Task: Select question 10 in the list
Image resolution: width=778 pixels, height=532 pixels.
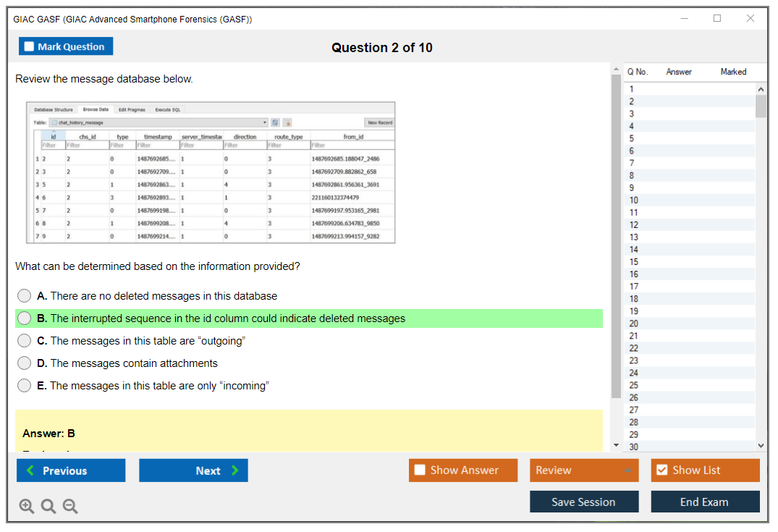Action: (634, 200)
